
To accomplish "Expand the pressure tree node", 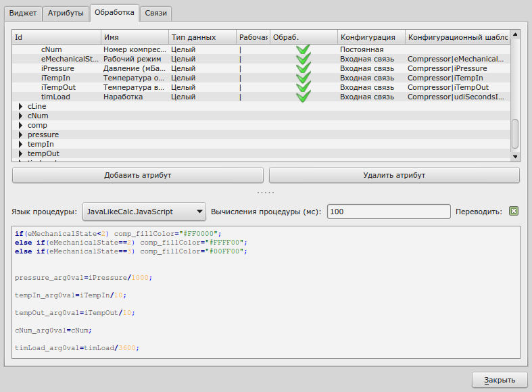I will (x=21, y=134).
